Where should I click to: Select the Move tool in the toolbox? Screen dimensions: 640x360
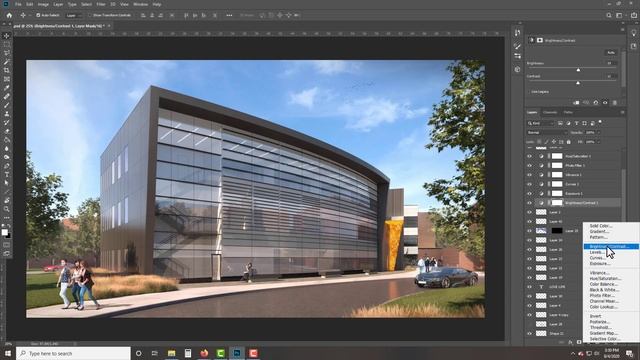pyautogui.click(x=7, y=36)
